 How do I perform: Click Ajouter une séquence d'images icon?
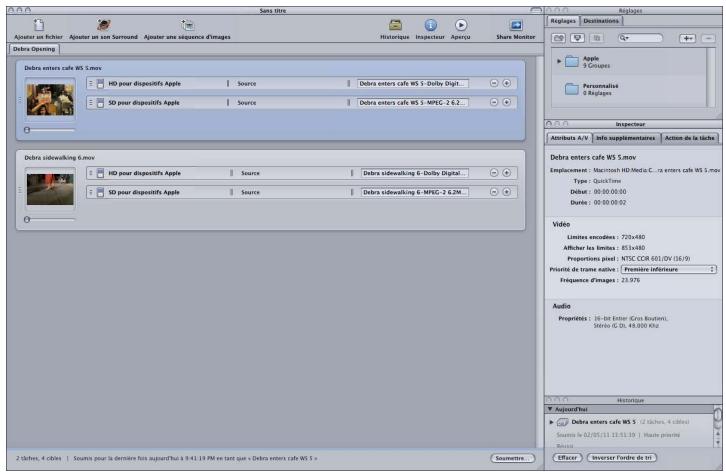187,24
